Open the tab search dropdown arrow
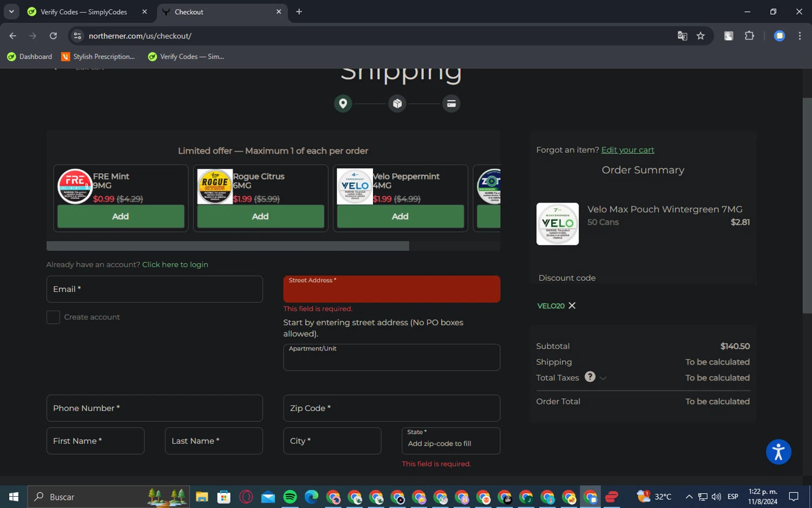This screenshot has width=812, height=508. 11,11
